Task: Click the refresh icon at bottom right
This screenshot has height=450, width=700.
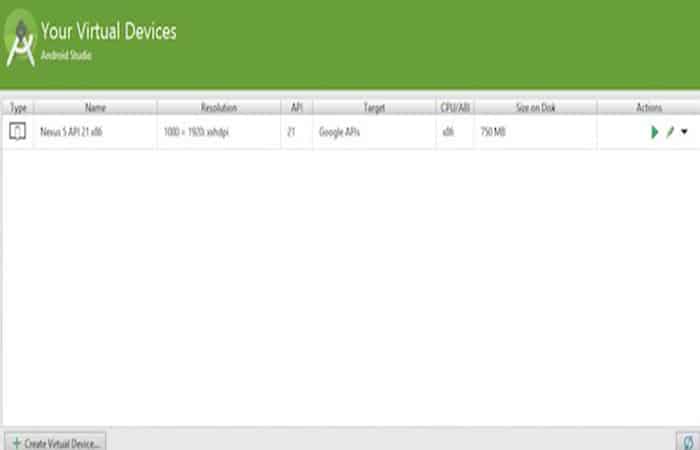Action: click(688, 442)
